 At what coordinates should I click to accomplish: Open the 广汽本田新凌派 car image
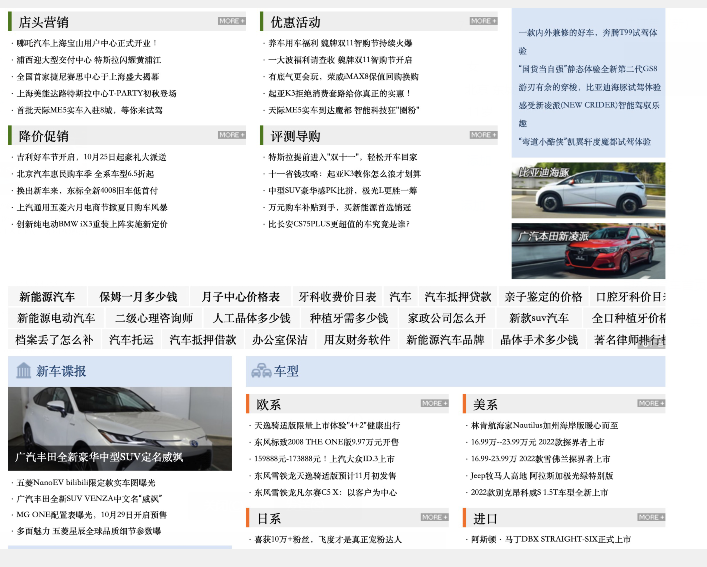(588, 251)
